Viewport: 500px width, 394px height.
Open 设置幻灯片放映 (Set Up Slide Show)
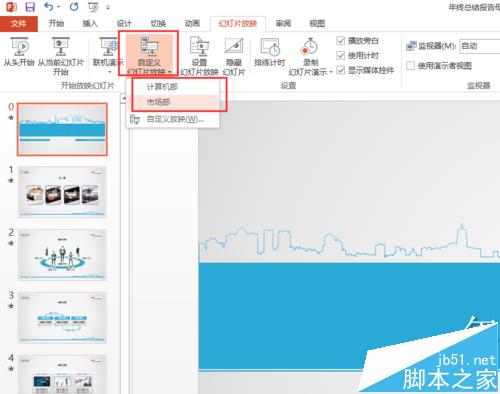point(199,56)
